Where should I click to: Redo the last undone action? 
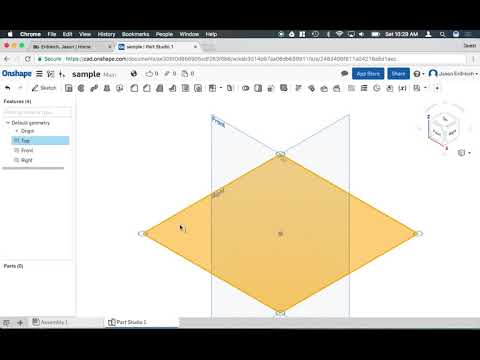point(20,88)
